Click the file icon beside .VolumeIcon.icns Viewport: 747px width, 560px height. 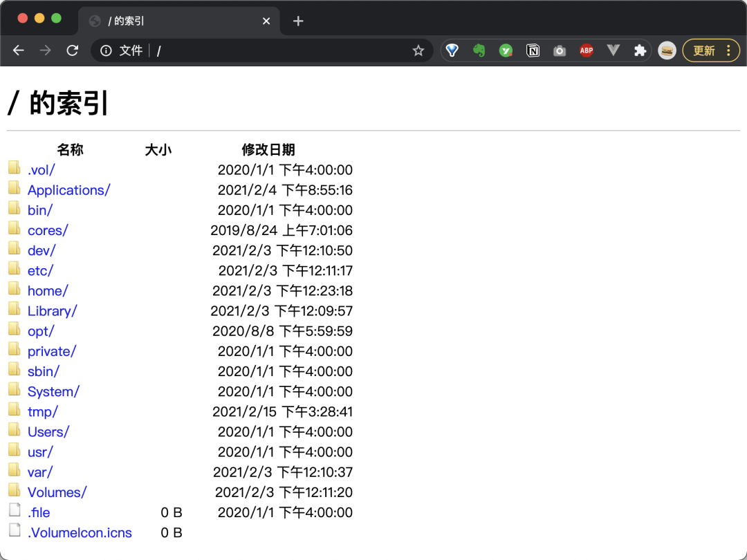15,530
